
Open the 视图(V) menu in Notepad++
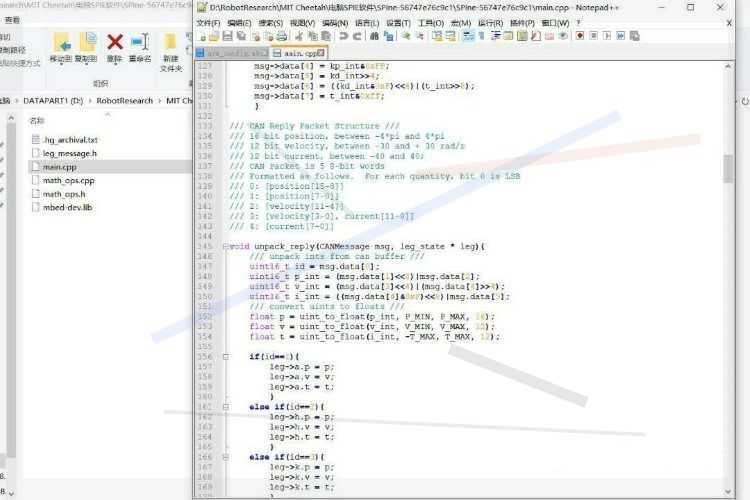302,23
